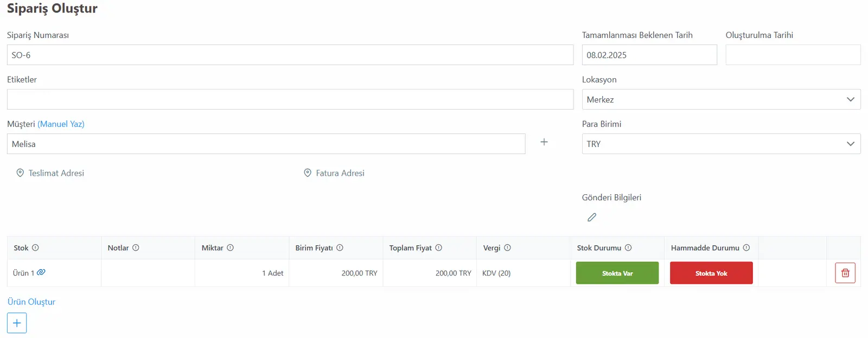Delete the Ürün 1 row with trash icon

845,273
